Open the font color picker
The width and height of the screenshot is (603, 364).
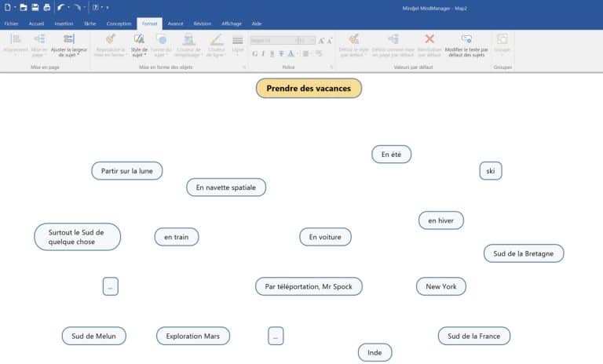click(x=291, y=53)
